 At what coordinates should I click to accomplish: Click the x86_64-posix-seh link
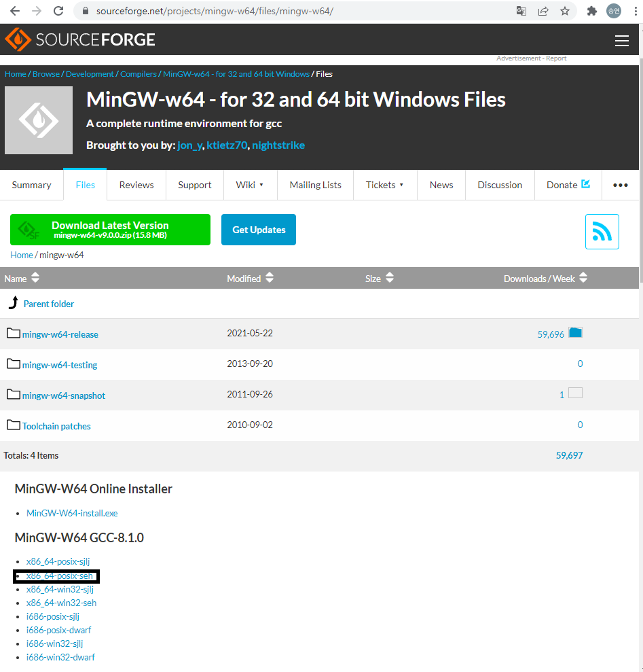pyautogui.click(x=59, y=576)
